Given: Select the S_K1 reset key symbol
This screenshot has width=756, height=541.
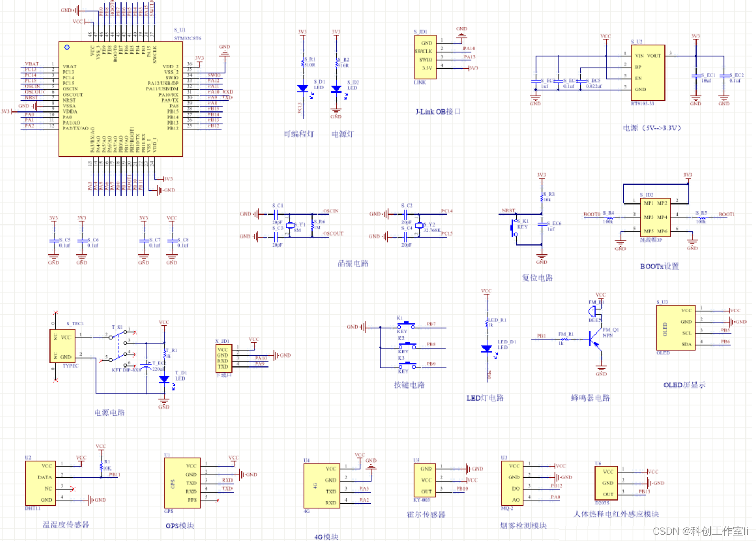Looking at the screenshot, I should click(x=514, y=228).
